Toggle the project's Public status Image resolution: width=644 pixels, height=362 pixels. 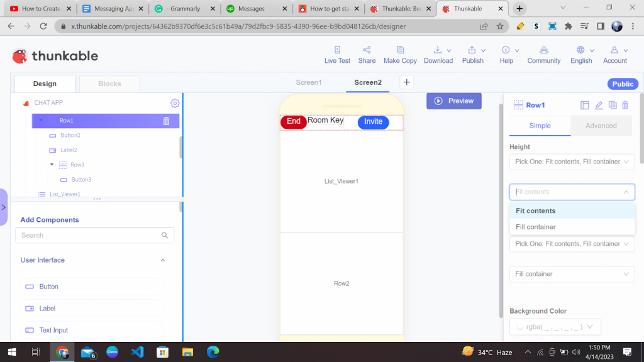[622, 84]
